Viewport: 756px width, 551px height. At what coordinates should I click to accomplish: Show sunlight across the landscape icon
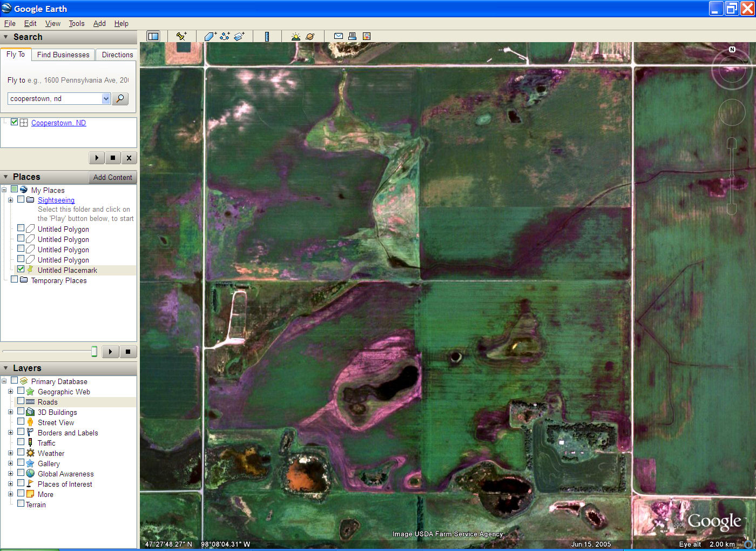coord(295,36)
